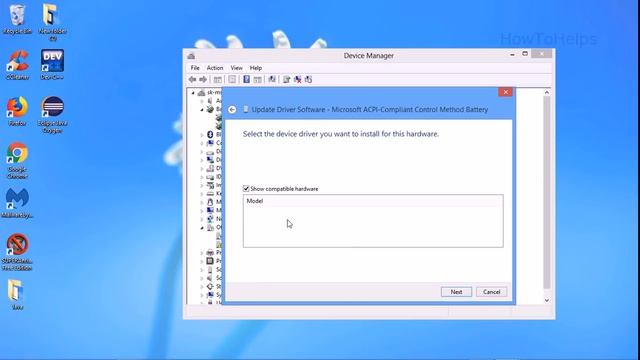The image size is (640, 360).
Task: Open the Recycle Bin desktop icon
Action: tap(17, 19)
